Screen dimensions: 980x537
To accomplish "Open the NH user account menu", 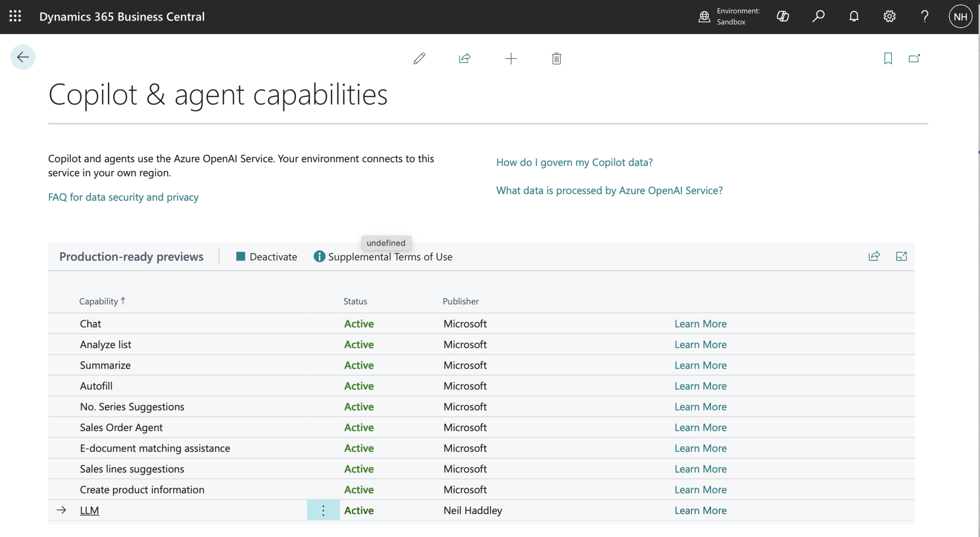I will pyautogui.click(x=960, y=17).
